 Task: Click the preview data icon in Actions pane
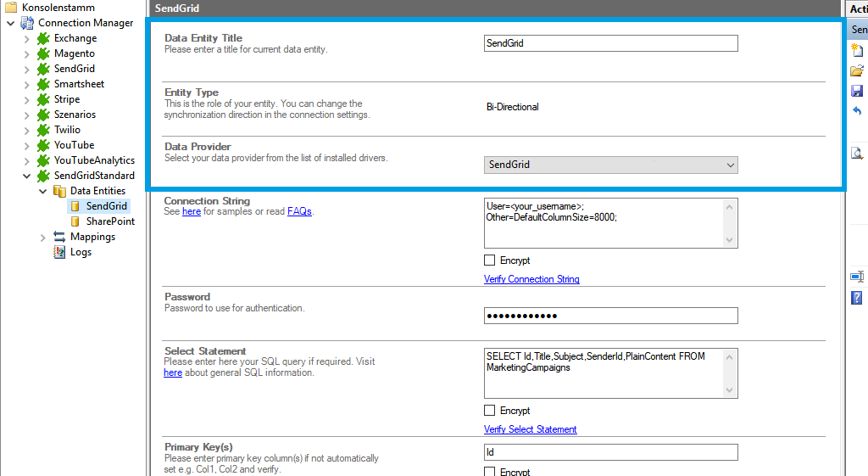857,154
